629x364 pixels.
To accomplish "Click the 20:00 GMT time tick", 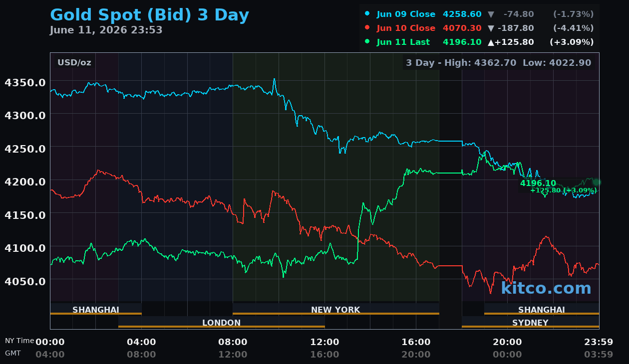I will coord(416,355).
